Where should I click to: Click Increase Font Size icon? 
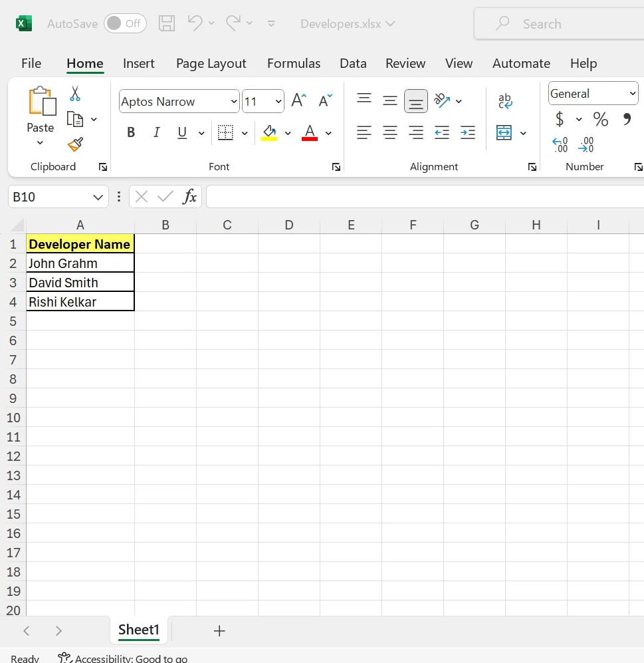pyautogui.click(x=299, y=101)
